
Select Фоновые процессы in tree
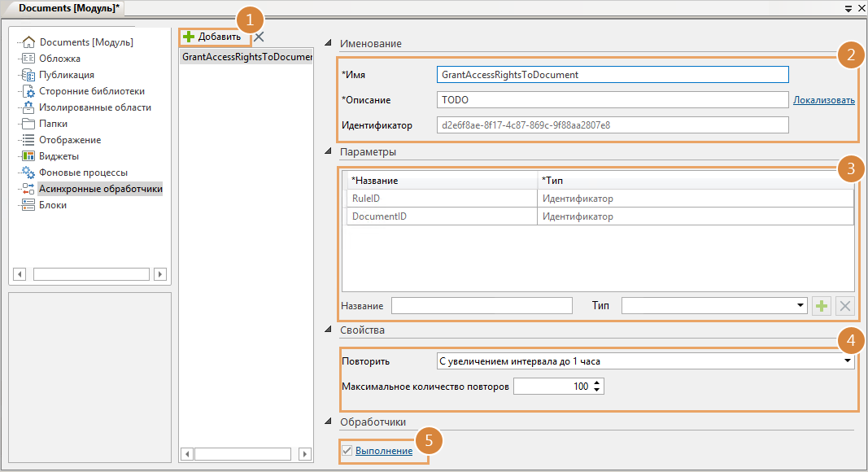(x=83, y=173)
